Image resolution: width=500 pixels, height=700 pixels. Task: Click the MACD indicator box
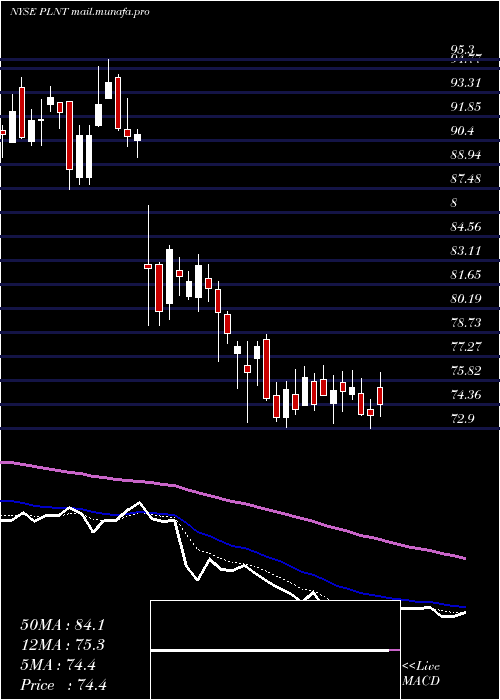point(275,650)
